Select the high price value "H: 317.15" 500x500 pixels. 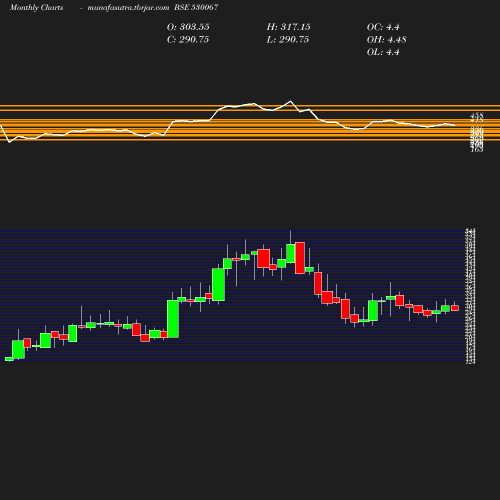tap(288, 27)
